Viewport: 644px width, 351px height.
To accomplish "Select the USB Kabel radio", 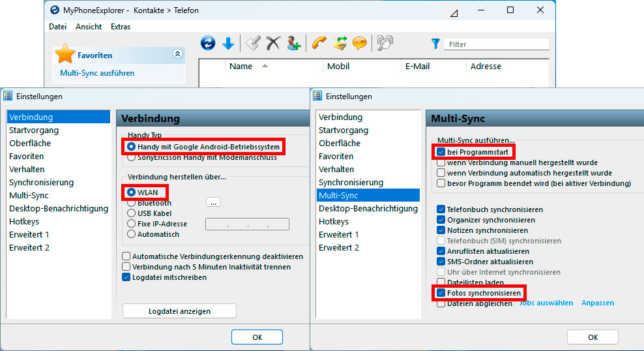I will click(x=131, y=213).
